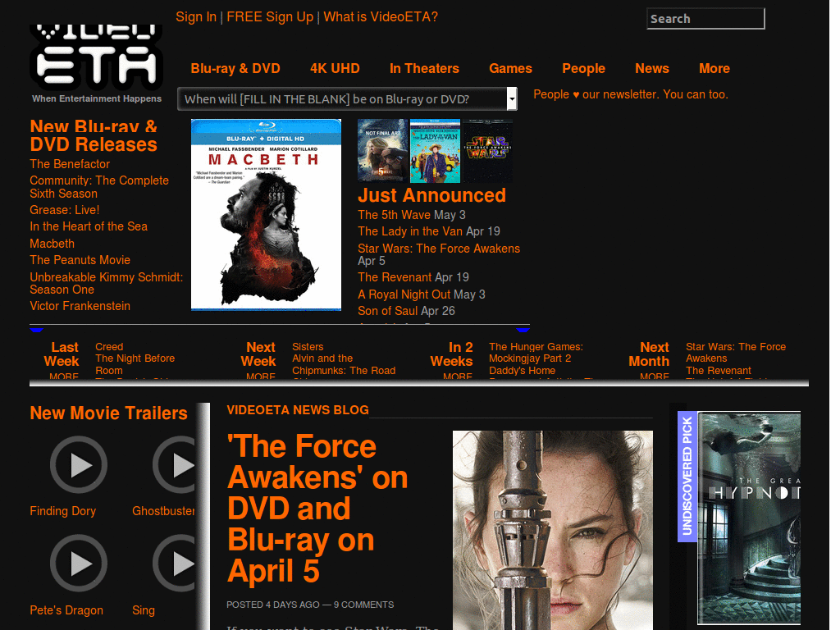Open the Rey Force Awakens article image

pos(553,531)
